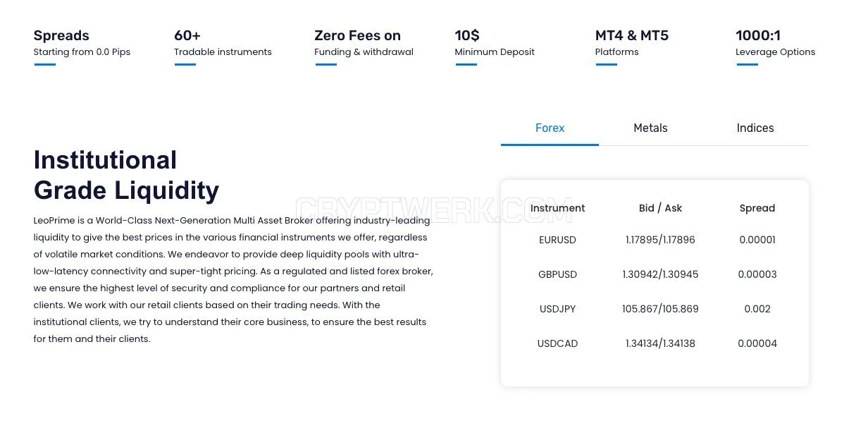This screenshot has height=421, width=868.
Task: Click the Institutional Grade Liquidity heading
Action: [x=126, y=175]
